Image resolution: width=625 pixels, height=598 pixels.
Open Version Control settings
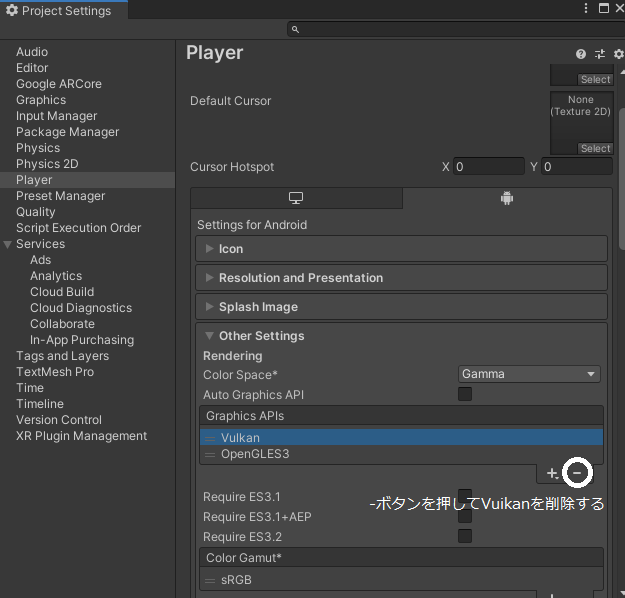pos(59,420)
